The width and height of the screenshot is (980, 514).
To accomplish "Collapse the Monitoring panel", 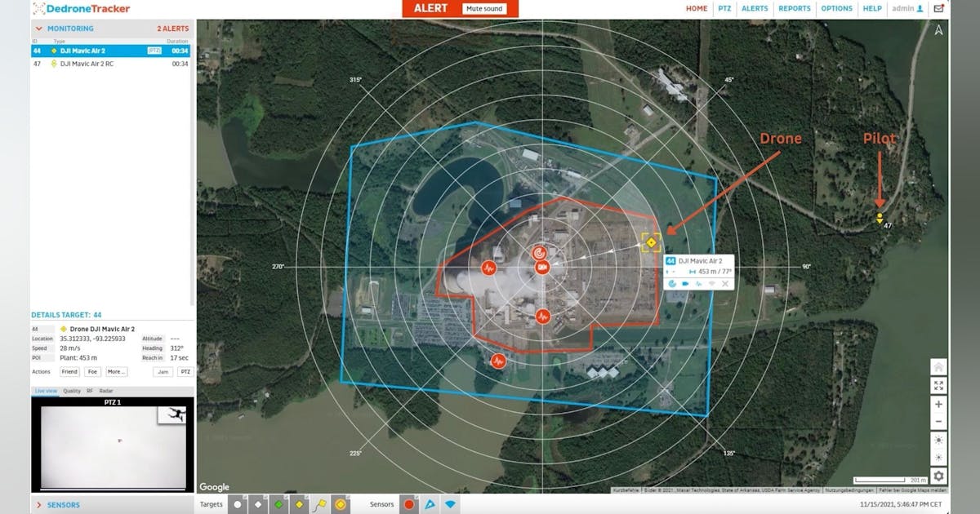I will pos(38,29).
